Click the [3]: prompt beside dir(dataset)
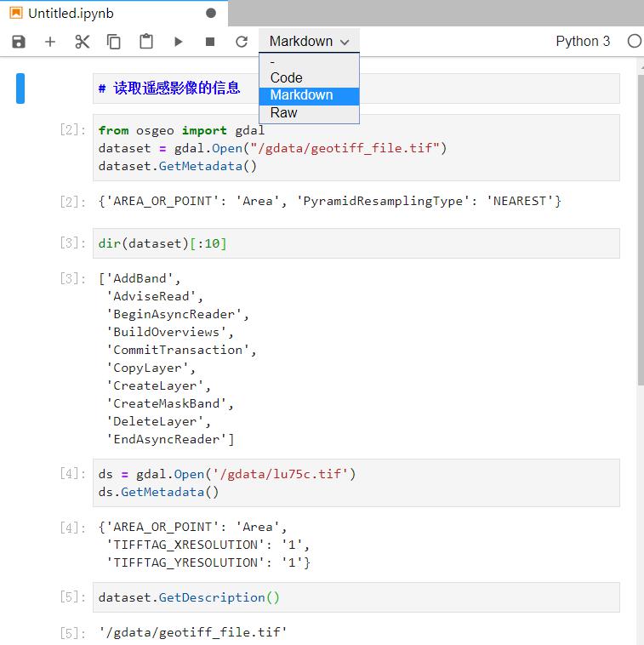This screenshot has width=644, height=645. click(x=72, y=243)
